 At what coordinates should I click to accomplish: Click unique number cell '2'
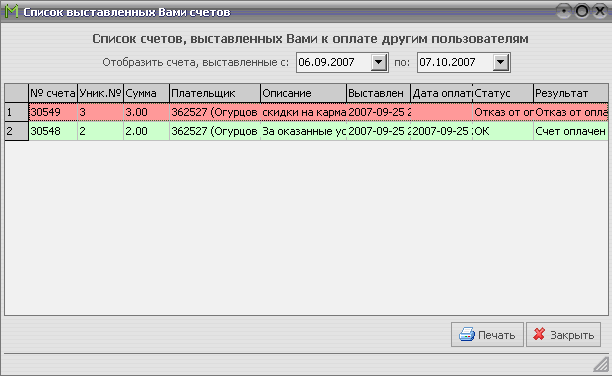[x=101, y=131]
